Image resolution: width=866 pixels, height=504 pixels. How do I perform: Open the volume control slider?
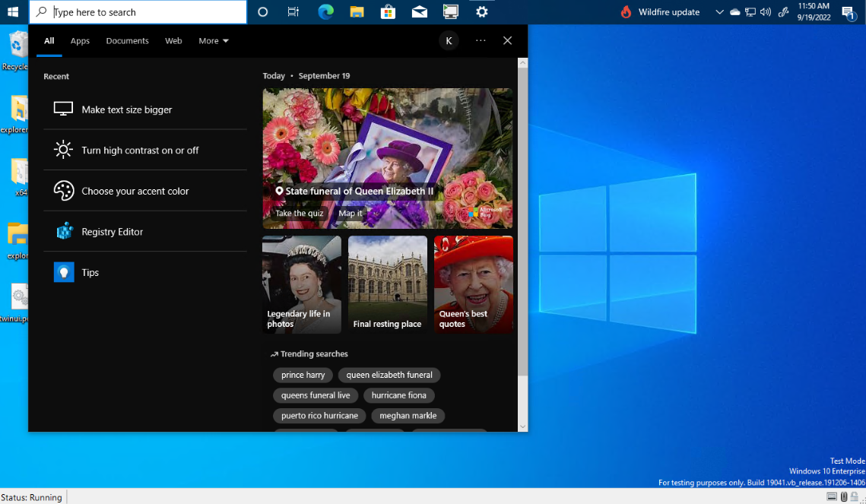click(x=765, y=12)
